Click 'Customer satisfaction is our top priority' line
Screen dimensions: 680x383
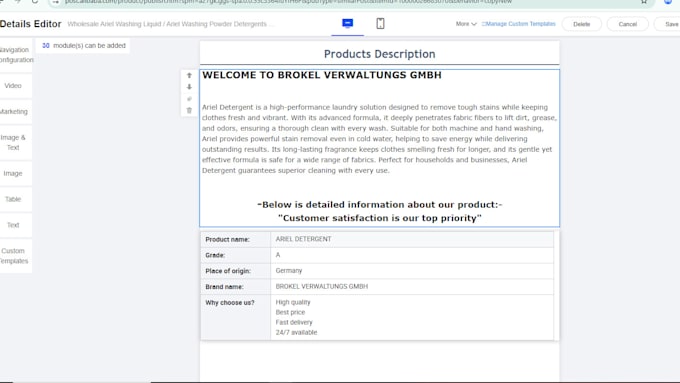[x=379, y=218]
